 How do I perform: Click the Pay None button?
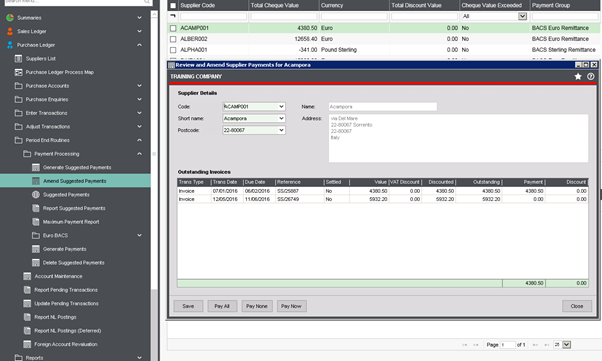click(x=256, y=306)
